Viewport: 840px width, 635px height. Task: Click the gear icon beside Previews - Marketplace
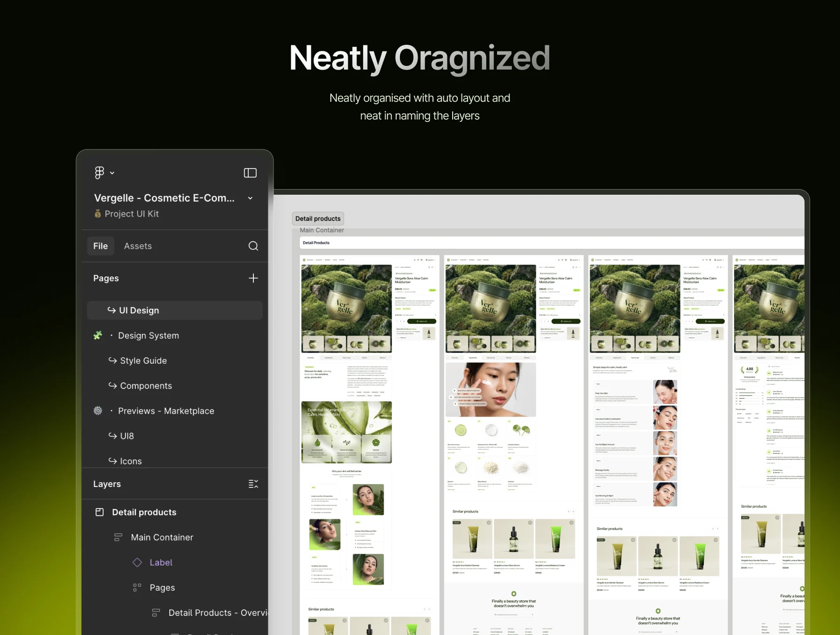(x=98, y=411)
